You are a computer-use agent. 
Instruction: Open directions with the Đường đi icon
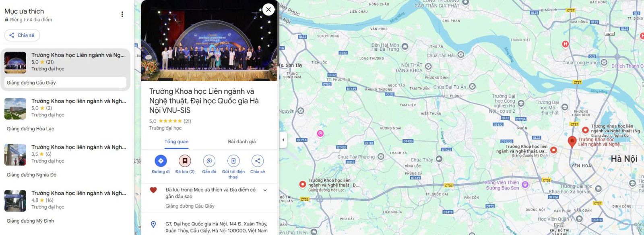coord(161,161)
